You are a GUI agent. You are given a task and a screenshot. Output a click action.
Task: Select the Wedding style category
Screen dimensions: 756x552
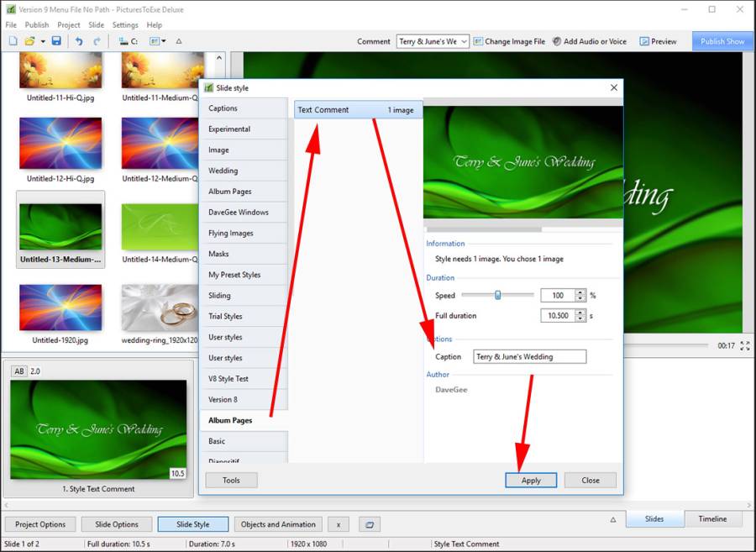coord(223,171)
